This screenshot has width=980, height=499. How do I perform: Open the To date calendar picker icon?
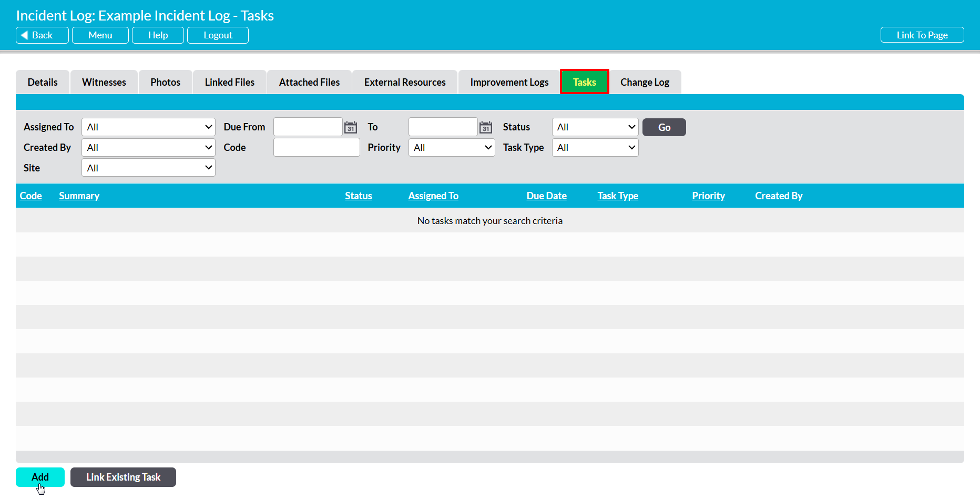486,127
